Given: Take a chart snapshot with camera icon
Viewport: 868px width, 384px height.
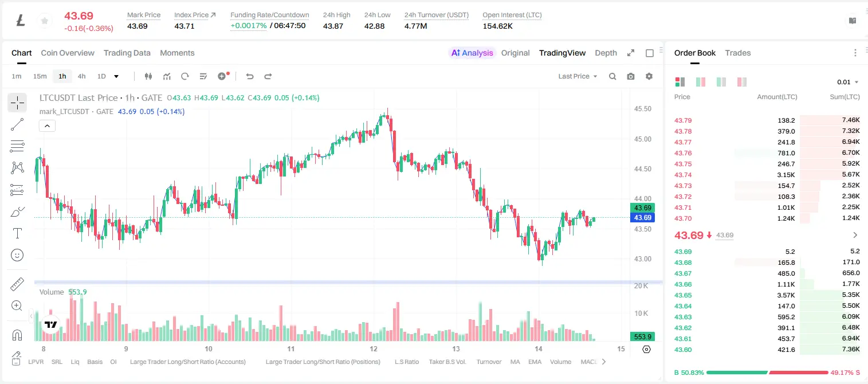Looking at the screenshot, I should tap(631, 76).
